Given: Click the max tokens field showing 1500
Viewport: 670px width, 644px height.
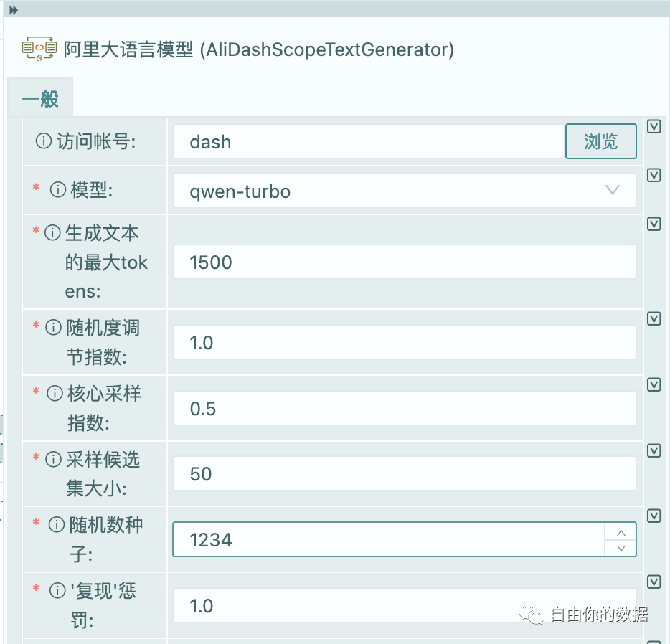Looking at the screenshot, I should [x=404, y=262].
